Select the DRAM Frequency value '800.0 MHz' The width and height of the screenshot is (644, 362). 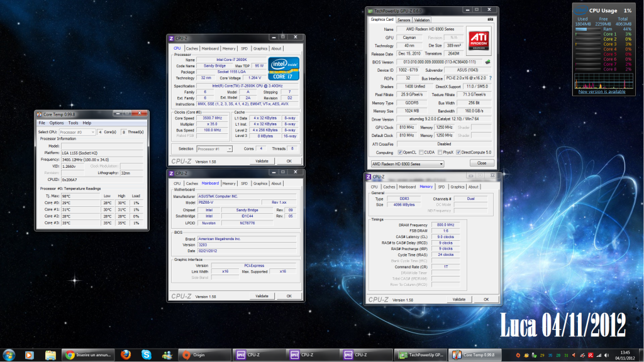click(x=446, y=225)
